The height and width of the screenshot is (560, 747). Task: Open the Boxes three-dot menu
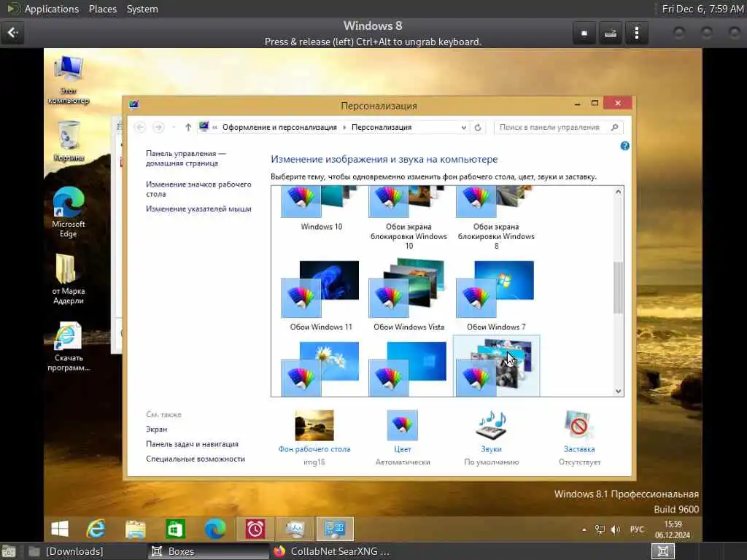tap(636, 33)
